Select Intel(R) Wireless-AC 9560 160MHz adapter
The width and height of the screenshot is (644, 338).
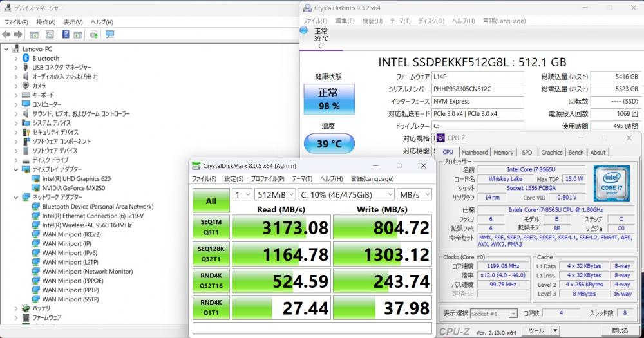pyautogui.click(x=87, y=225)
